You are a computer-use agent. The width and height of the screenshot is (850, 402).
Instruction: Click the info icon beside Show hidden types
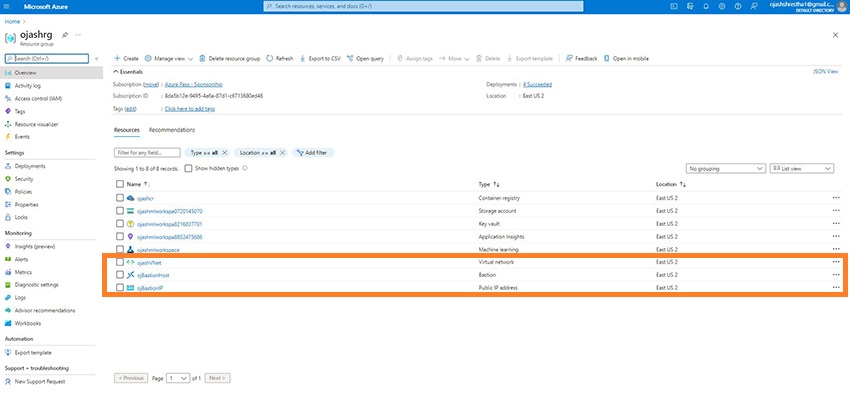pyautogui.click(x=244, y=168)
